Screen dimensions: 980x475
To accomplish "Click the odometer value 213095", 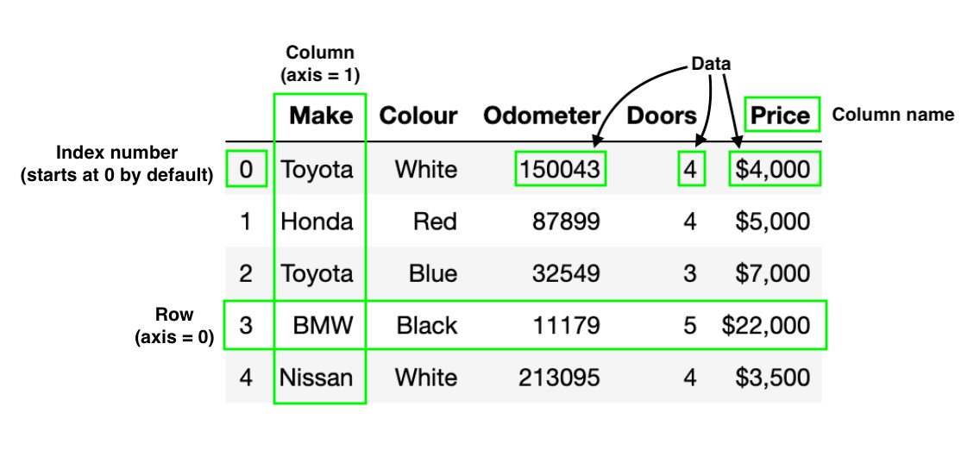I will [x=559, y=377].
